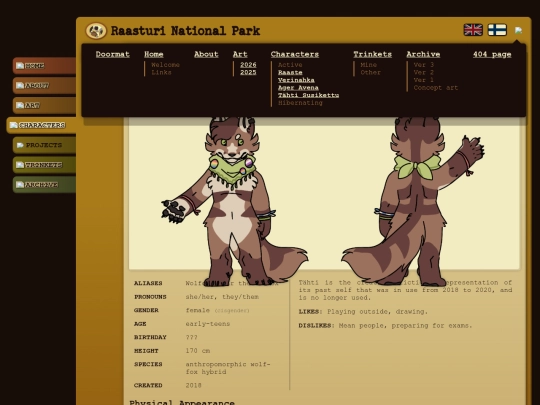540x405 pixels.
Task: Click the Mine entry under Trinkets
Action: coord(368,65)
